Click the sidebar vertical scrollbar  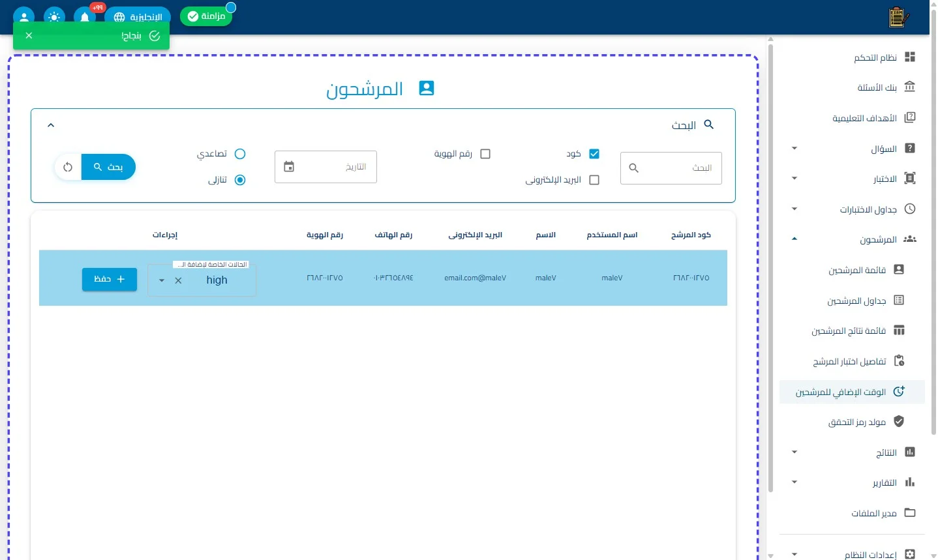(771, 267)
